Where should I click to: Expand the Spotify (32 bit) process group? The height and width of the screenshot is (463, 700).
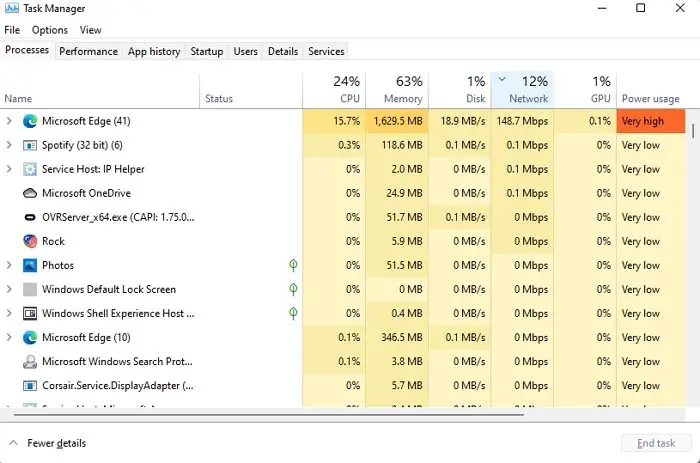pyautogui.click(x=9, y=145)
